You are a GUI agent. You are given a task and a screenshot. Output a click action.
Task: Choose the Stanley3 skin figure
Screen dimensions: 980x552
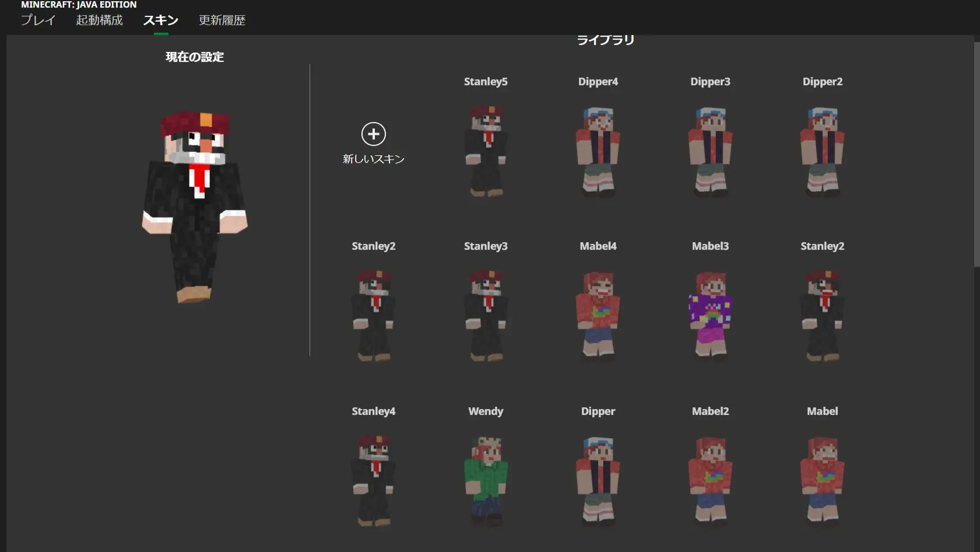pos(486,316)
